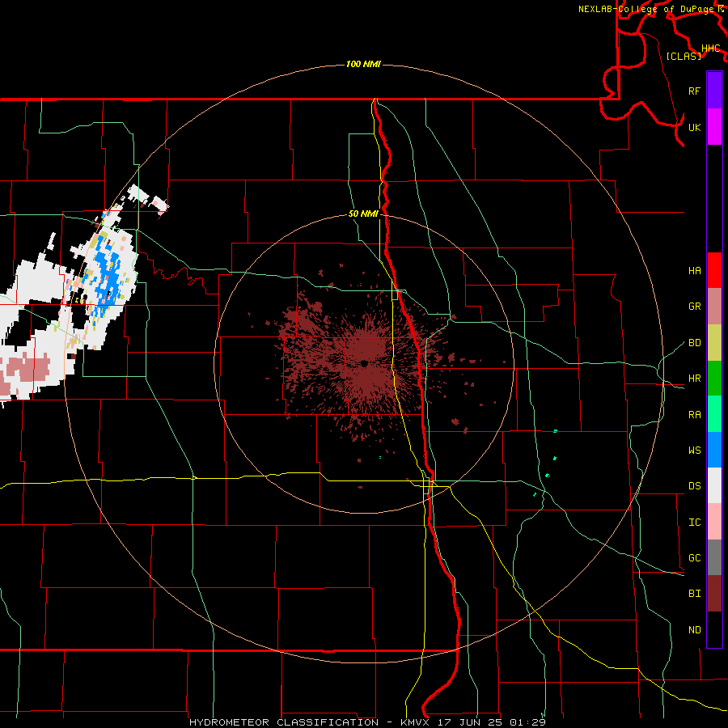
Task: Click the GC gray legend swatch
Action: [714, 557]
